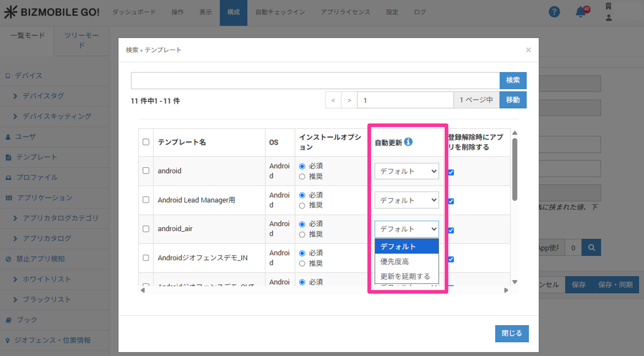
Task: Open the notifications bell icon
Action: [581, 12]
